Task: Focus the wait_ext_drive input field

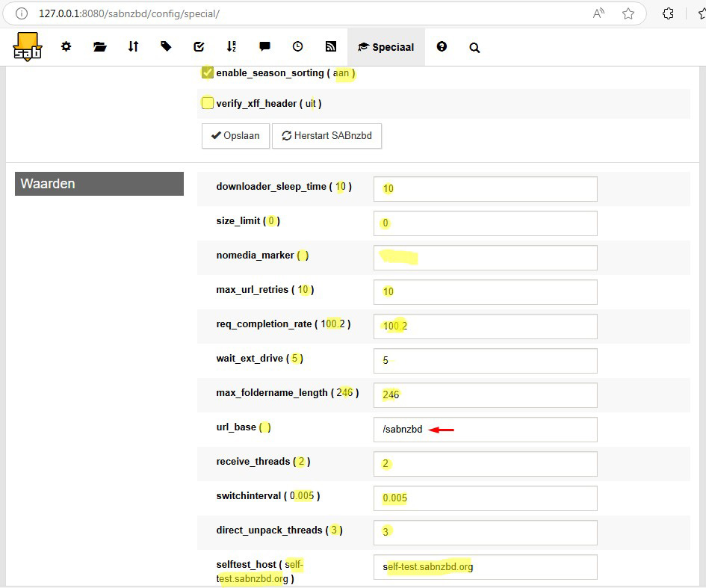Action: tap(486, 361)
